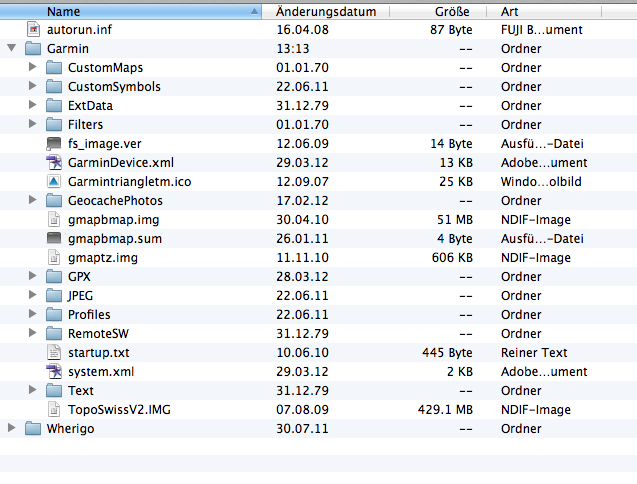Click the date 30.07.11 for Wherigo

302,429
